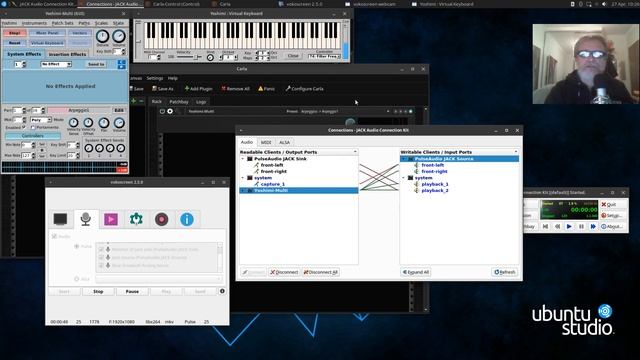Click Pause in vokoscreen
640x360 pixels.
tap(132, 291)
